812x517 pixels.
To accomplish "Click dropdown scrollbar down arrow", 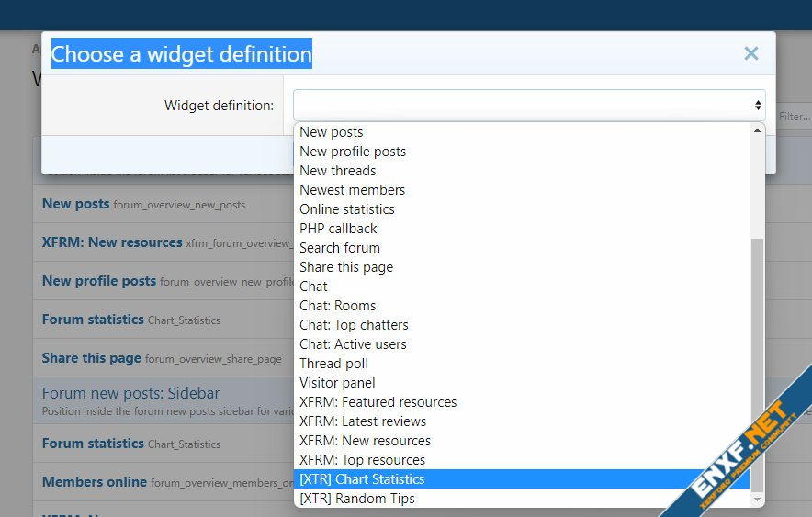I will click(x=758, y=500).
